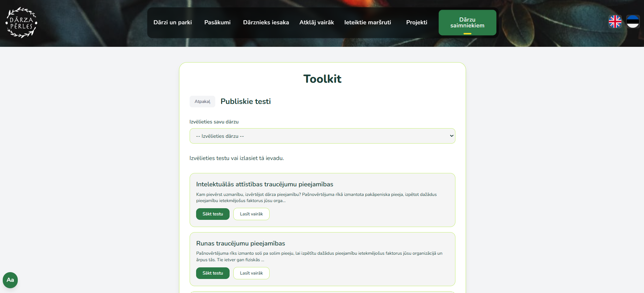
Task: Switch language to Estonian via flag icon
Action: 633,22
